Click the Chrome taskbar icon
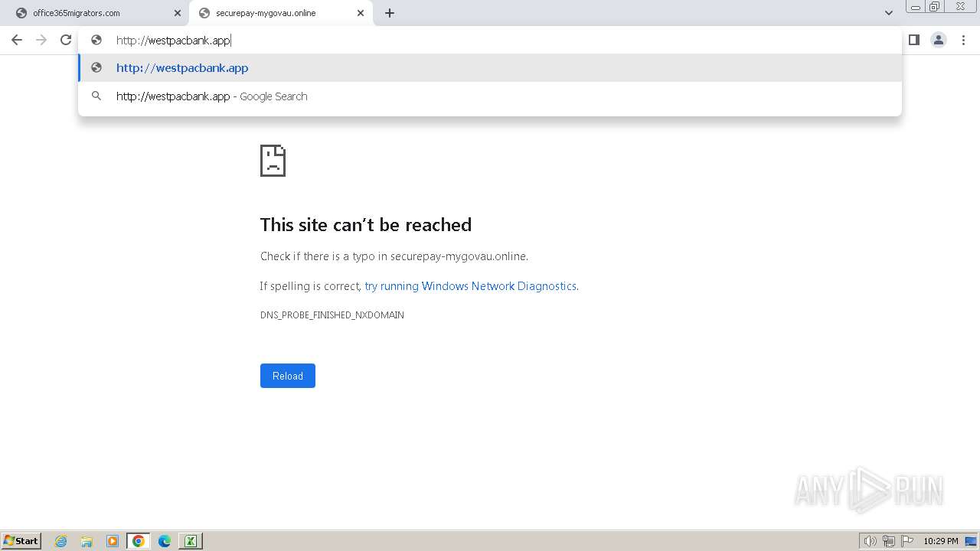Viewport: 980px width, 551px height. 139,541
